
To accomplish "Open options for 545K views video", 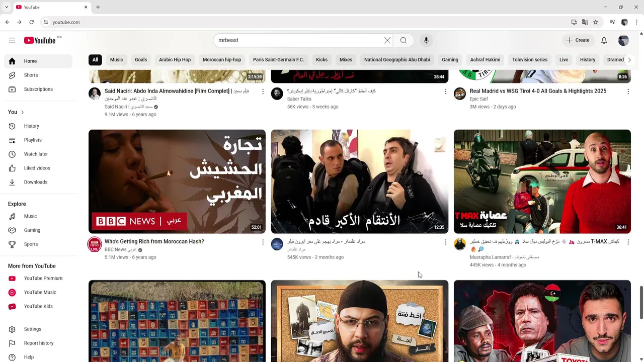I will pyautogui.click(x=445, y=242).
